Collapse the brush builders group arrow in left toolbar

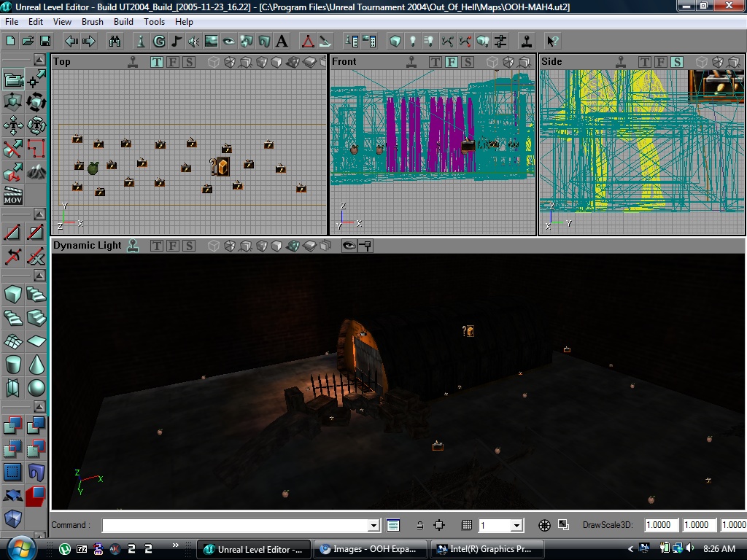coord(39,275)
